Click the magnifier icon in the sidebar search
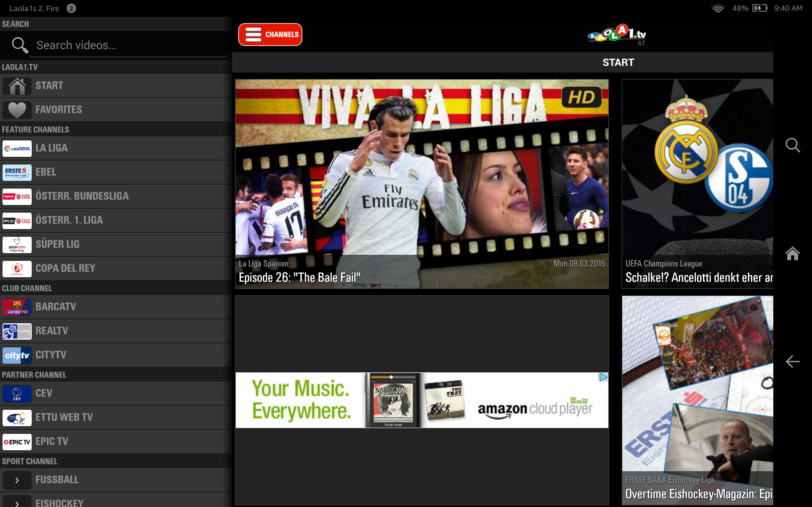This screenshot has width=812, height=507. (19, 45)
